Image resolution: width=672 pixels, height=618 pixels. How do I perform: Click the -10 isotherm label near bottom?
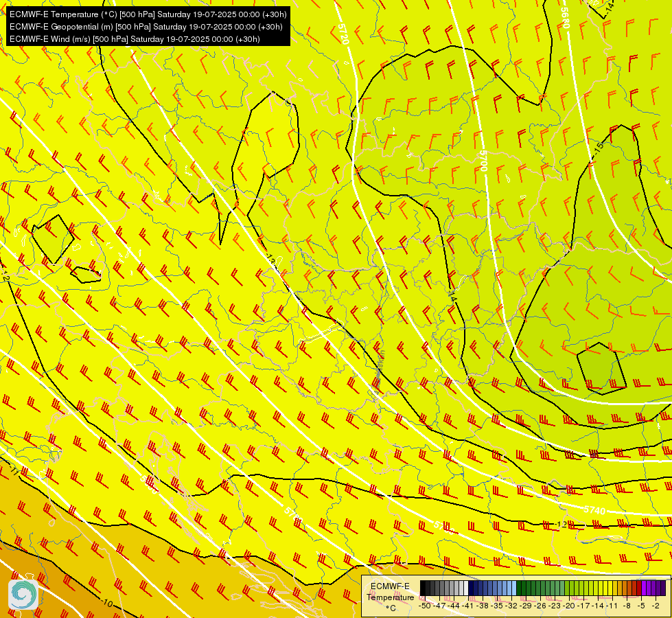(x=106, y=604)
